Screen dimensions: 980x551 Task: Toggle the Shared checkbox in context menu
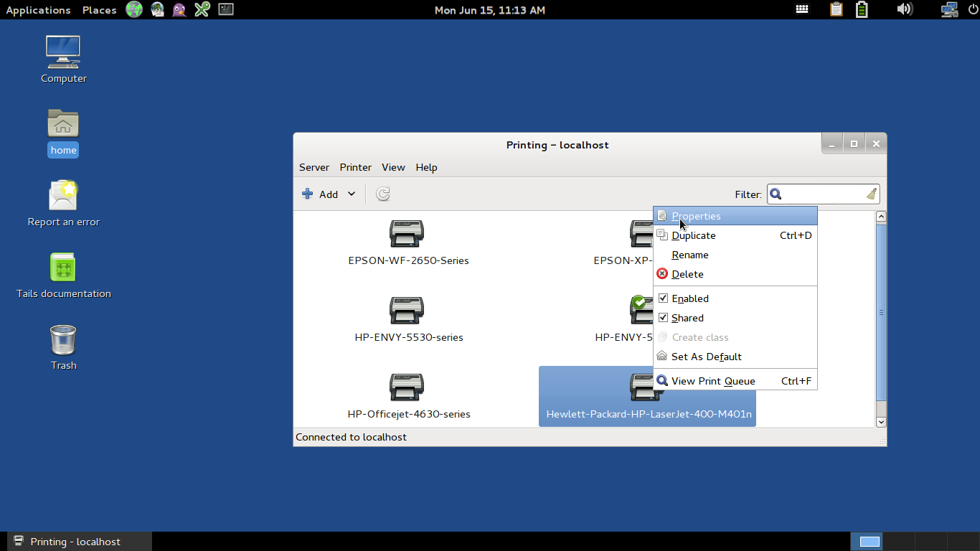pyautogui.click(x=663, y=318)
